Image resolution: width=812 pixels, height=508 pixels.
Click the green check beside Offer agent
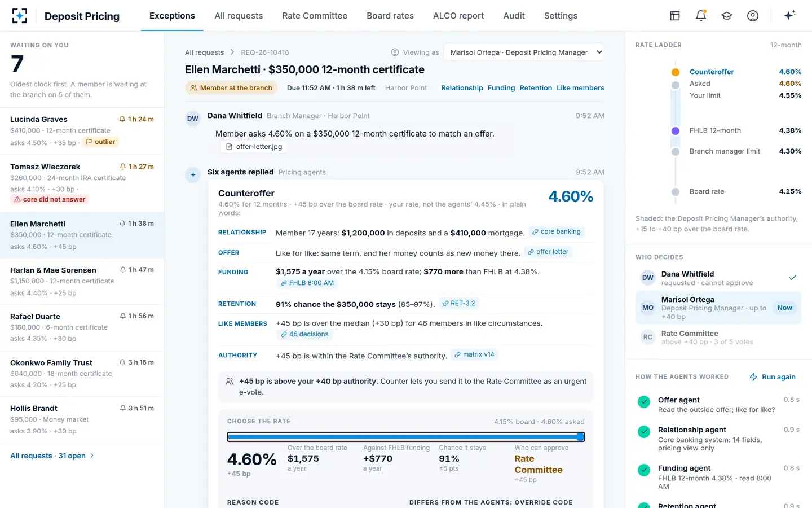[x=644, y=402]
